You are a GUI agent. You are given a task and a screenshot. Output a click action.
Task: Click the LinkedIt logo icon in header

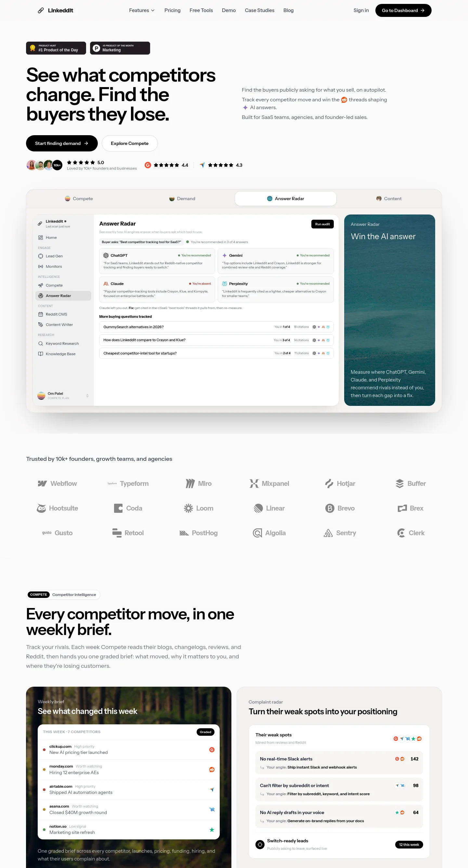(41, 10)
